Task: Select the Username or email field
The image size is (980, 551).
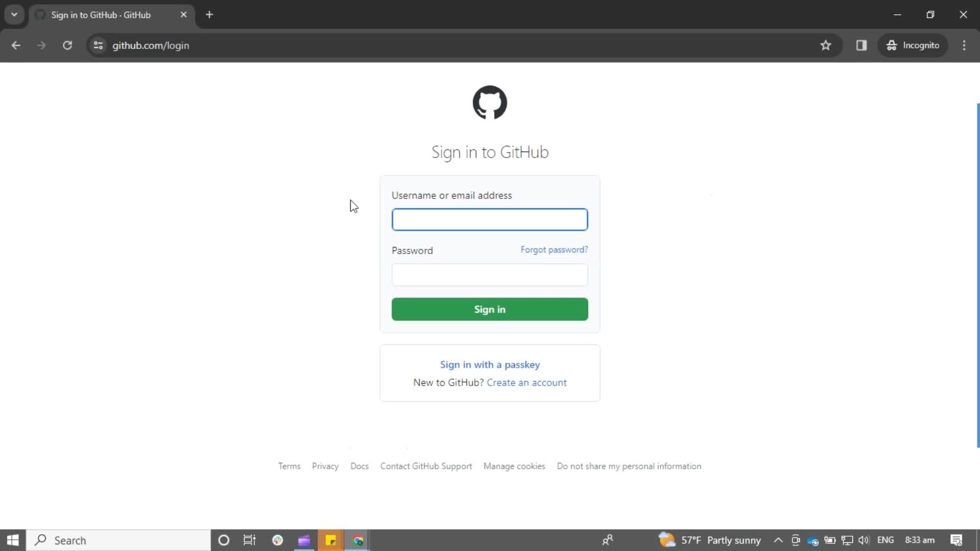Action: 491,219
